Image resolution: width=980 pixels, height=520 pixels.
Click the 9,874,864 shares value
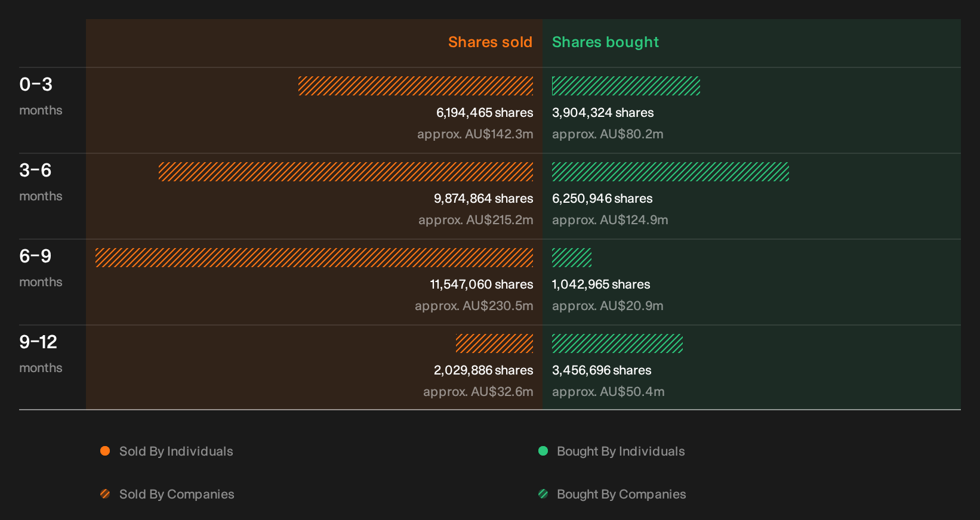[x=483, y=199]
